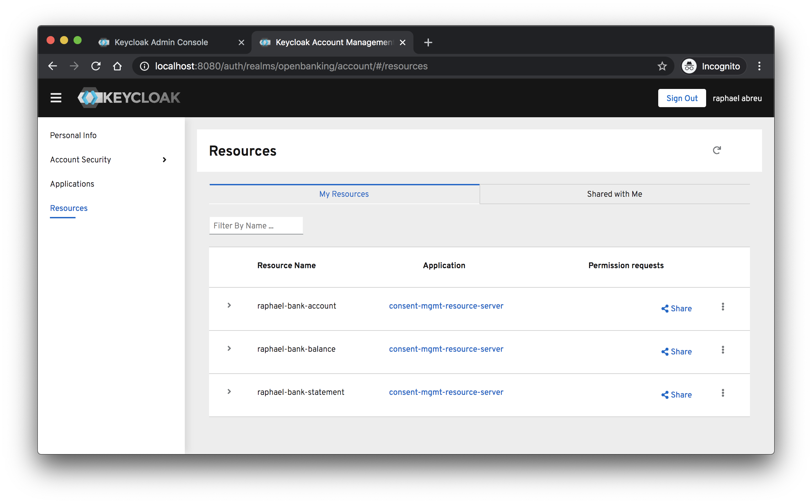Open kebab menu for raphael-bank-account
Screen dimensions: 812x504
point(723,307)
